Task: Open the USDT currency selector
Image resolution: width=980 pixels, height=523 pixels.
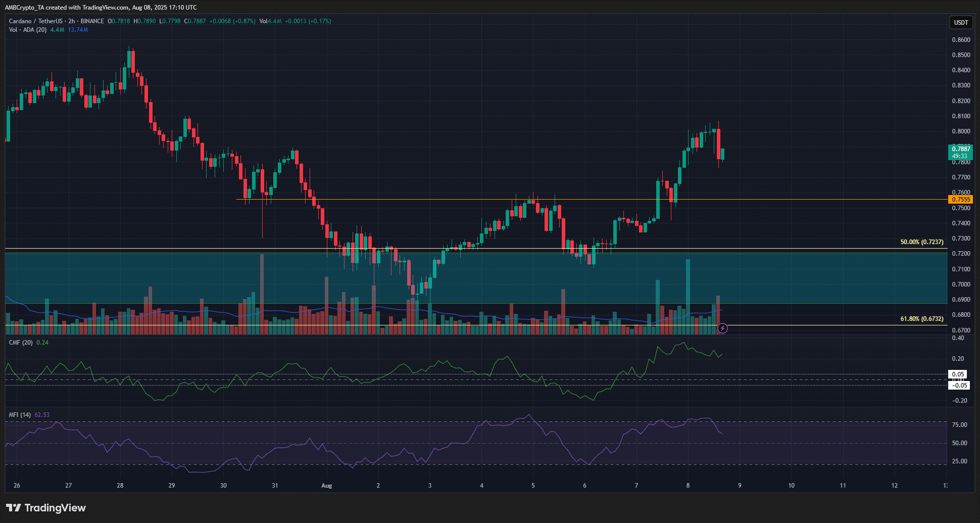Action: pyautogui.click(x=960, y=22)
